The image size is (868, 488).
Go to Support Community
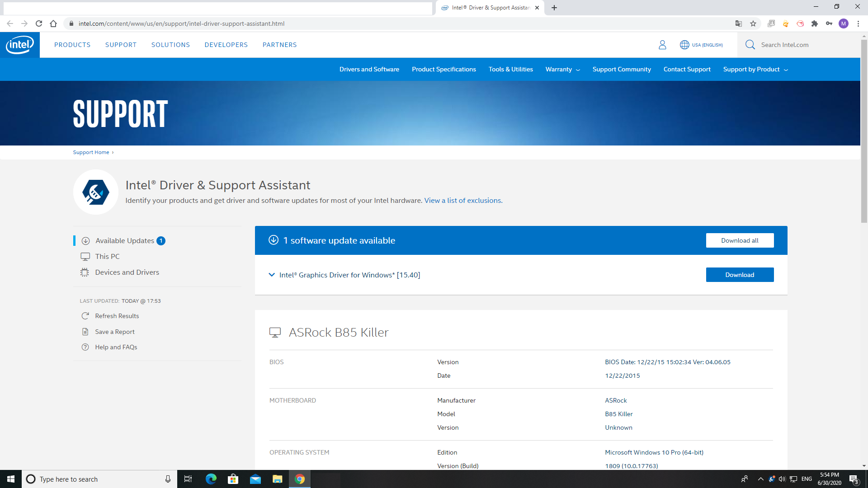[x=622, y=69]
